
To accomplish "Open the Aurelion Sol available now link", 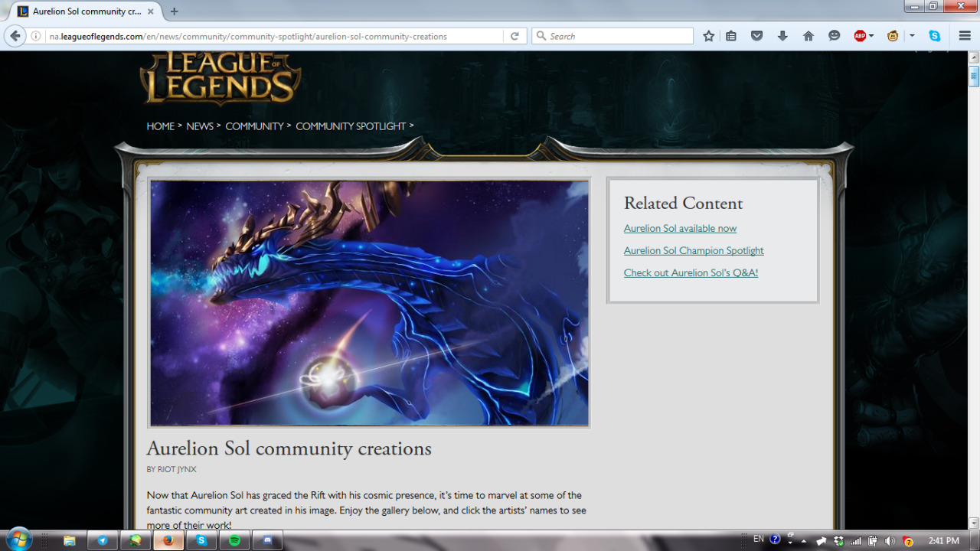I will pos(680,228).
